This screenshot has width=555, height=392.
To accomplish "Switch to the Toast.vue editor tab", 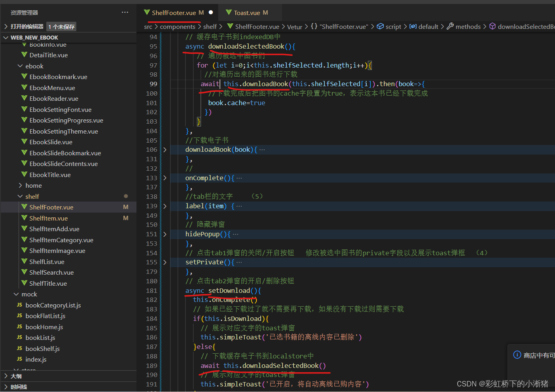I will point(247,13).
